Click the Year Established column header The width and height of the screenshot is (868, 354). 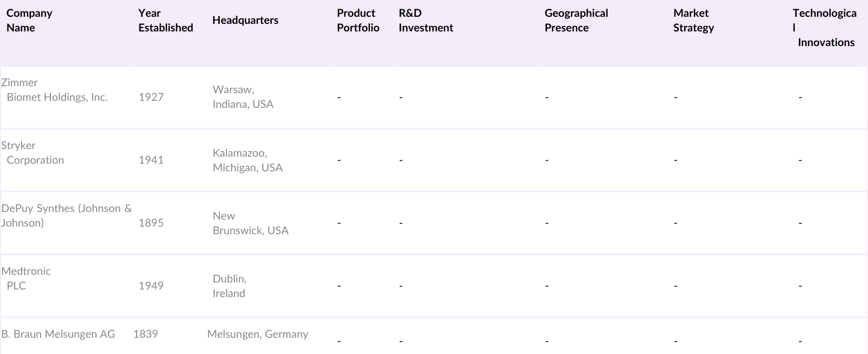pos(165,21)
